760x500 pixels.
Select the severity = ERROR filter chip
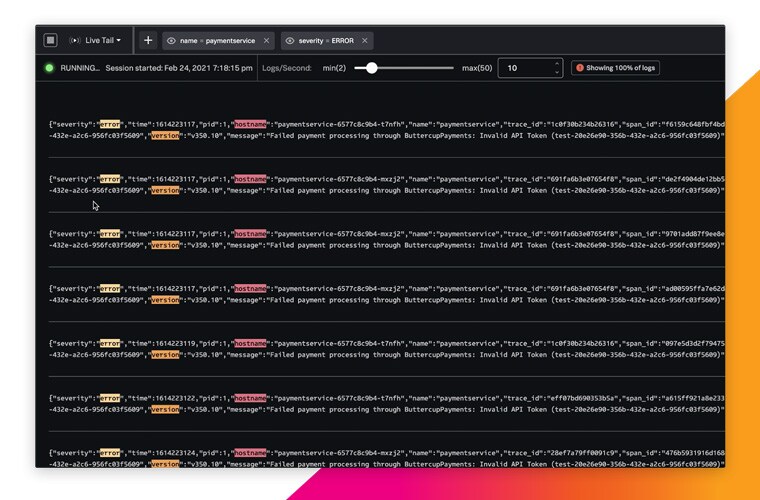click(x=327, y=41)
